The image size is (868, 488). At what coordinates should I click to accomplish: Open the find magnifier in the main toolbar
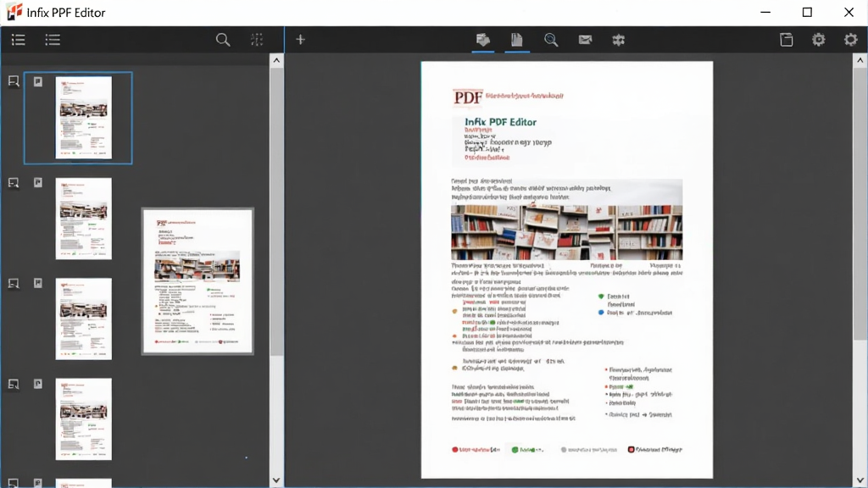click(551, 40)
